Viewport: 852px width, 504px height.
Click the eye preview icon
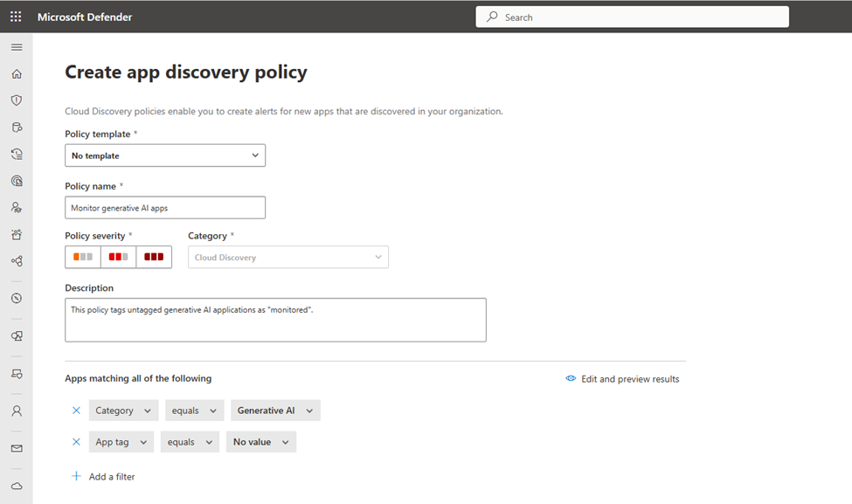click(x=571, y=378)
